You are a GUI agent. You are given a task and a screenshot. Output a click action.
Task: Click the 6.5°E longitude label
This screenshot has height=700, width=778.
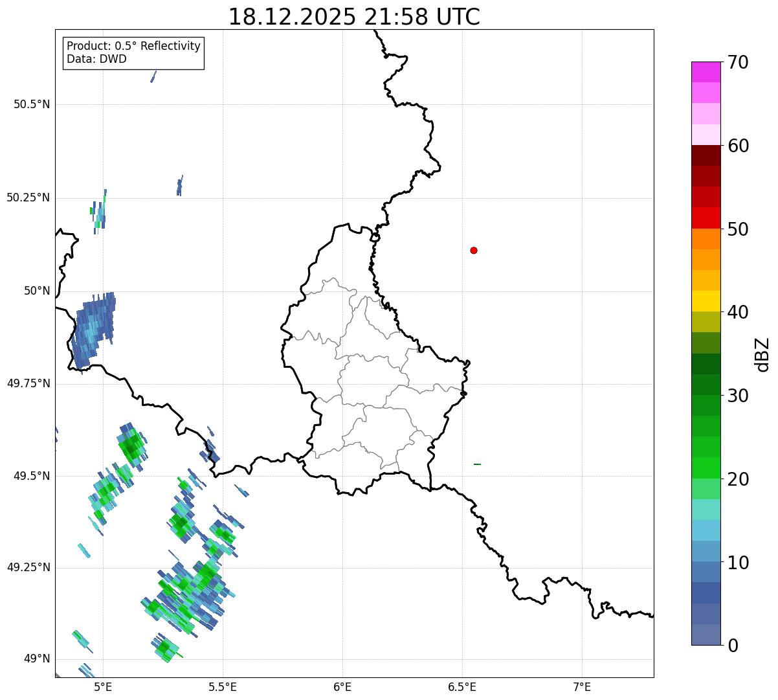[462, 687]
